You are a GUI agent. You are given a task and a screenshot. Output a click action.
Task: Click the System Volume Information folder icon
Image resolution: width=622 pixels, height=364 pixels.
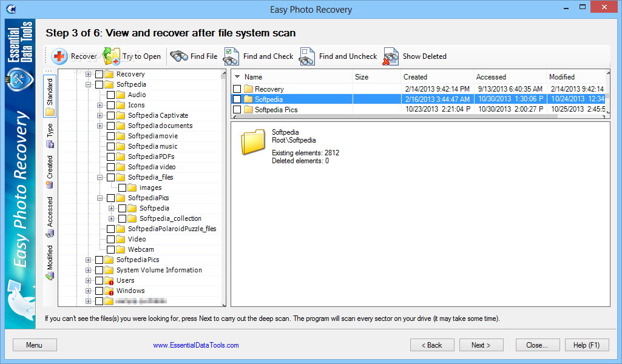tap(109, 270)
